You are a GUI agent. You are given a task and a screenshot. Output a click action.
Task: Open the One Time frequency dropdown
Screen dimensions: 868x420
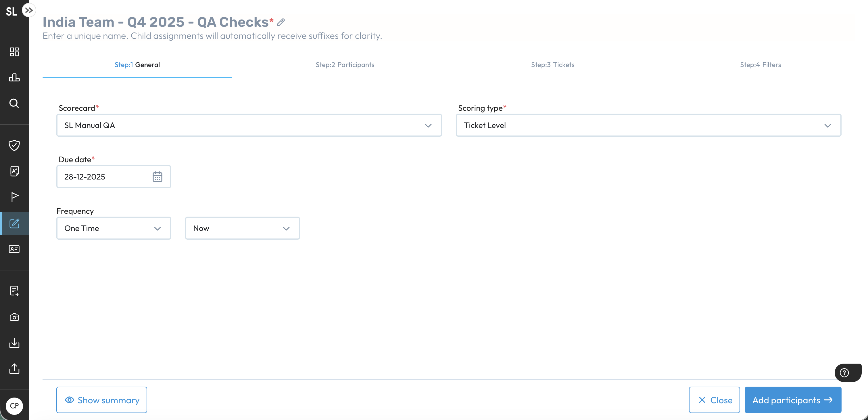(x=114, y=228)
